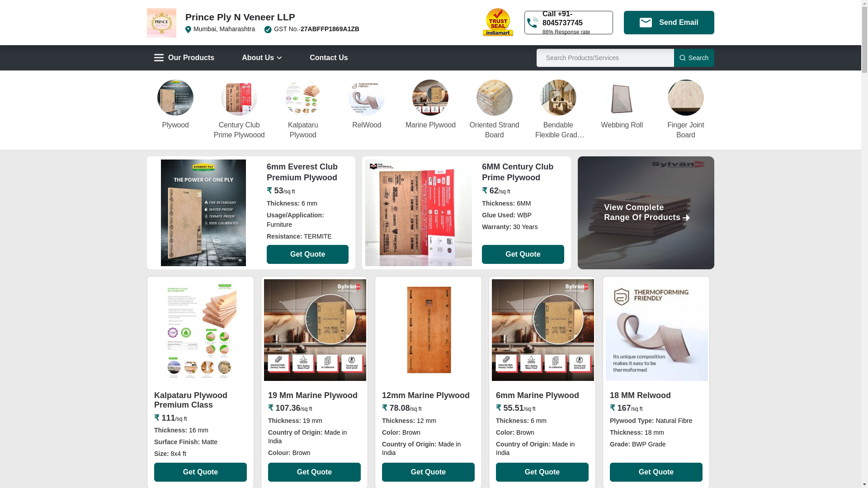This screenshot has height=488, width=868.
Task: Open the Oriented Strand Board category
Action: [494, 98]
